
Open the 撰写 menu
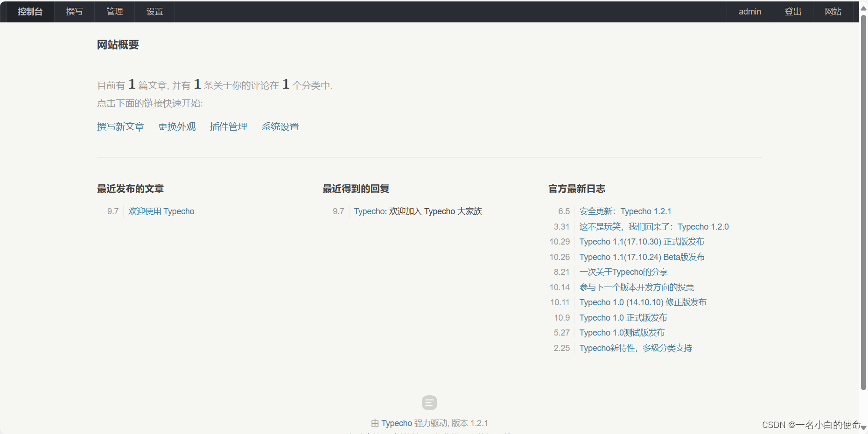[74, 12]
